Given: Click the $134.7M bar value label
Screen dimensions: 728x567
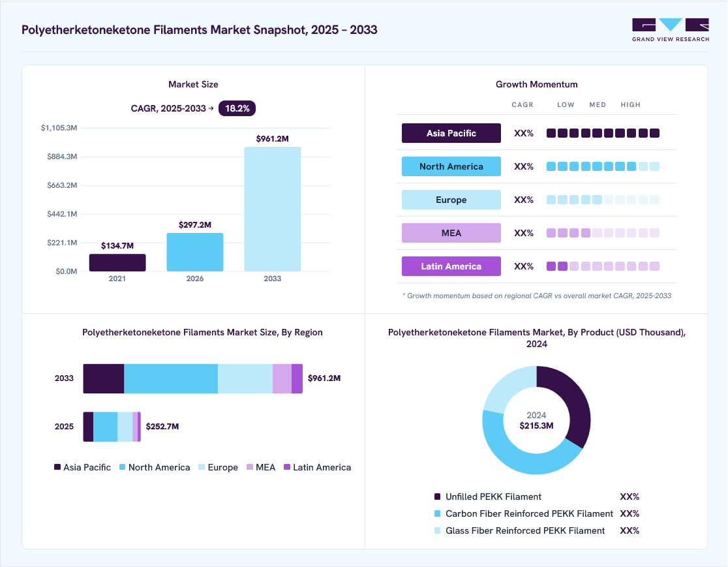Looking at the screenshot, I should pos(117,245).
